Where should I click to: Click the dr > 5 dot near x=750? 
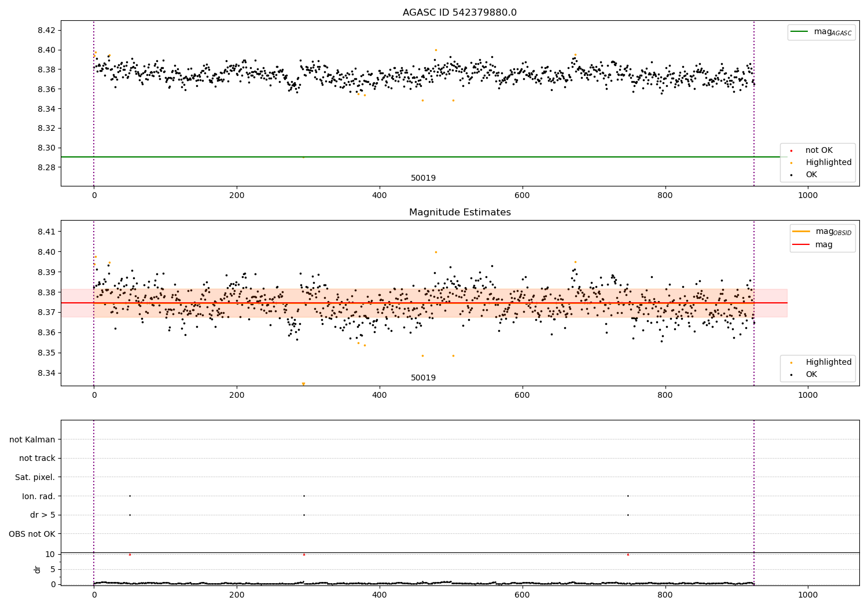pyautogui.click(x=628, y=515)
